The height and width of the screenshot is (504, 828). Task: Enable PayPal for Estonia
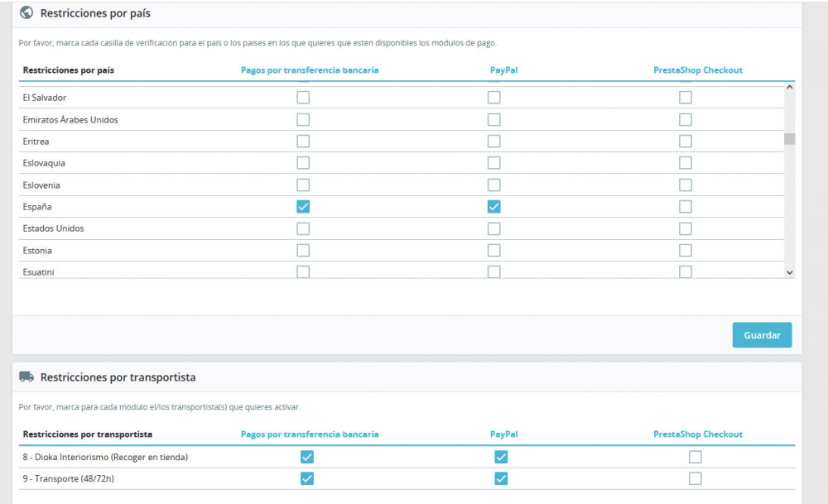pyautogui.click(x=493, y=251)
